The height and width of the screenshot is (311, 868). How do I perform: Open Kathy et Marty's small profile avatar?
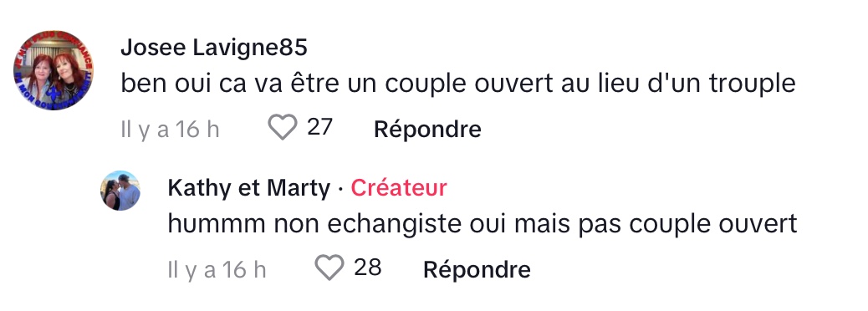tap(120, 191)
